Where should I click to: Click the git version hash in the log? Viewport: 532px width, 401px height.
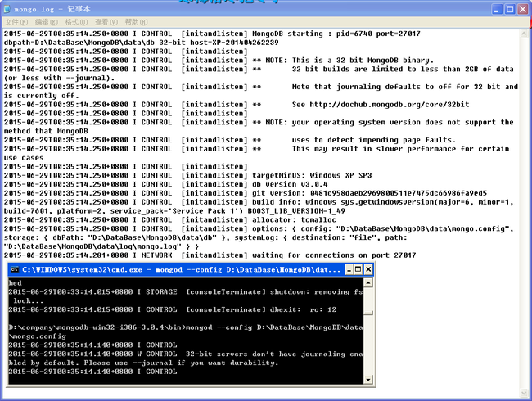pos(399,193)
